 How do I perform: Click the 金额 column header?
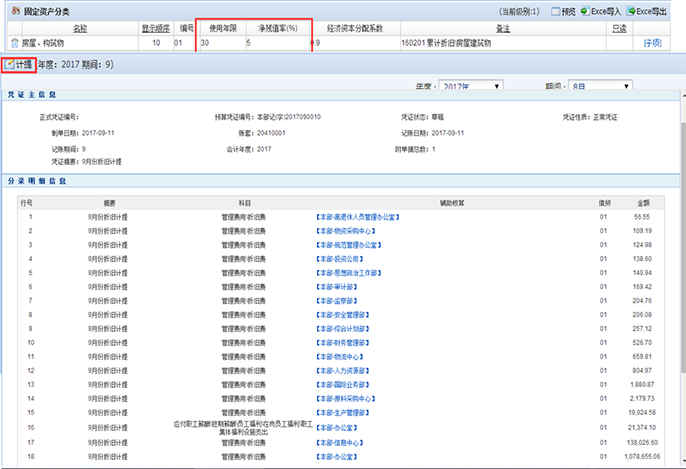pos(643,203)
